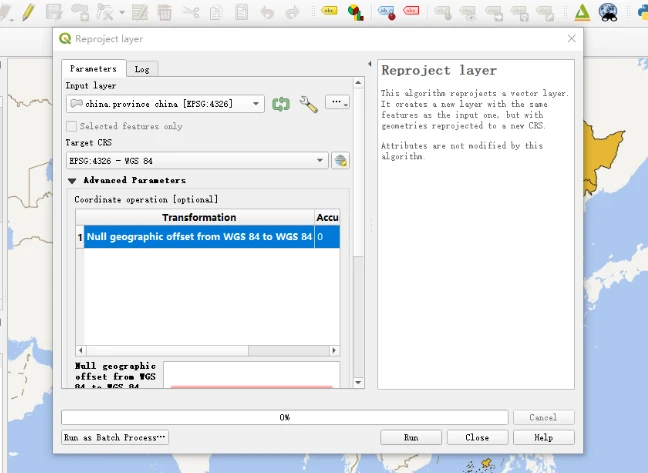Click the Cancel button
Screen dimensions: 648x473
coord(544,417)
